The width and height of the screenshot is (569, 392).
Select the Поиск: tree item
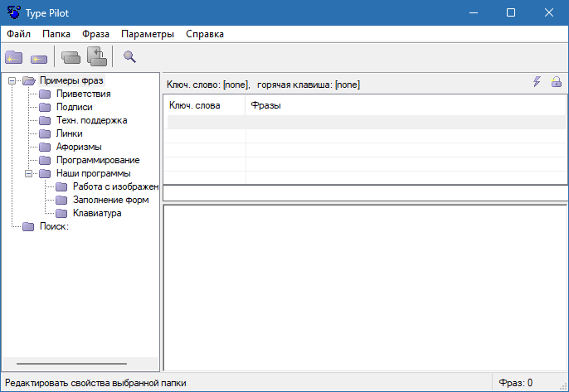click(54, 226)
